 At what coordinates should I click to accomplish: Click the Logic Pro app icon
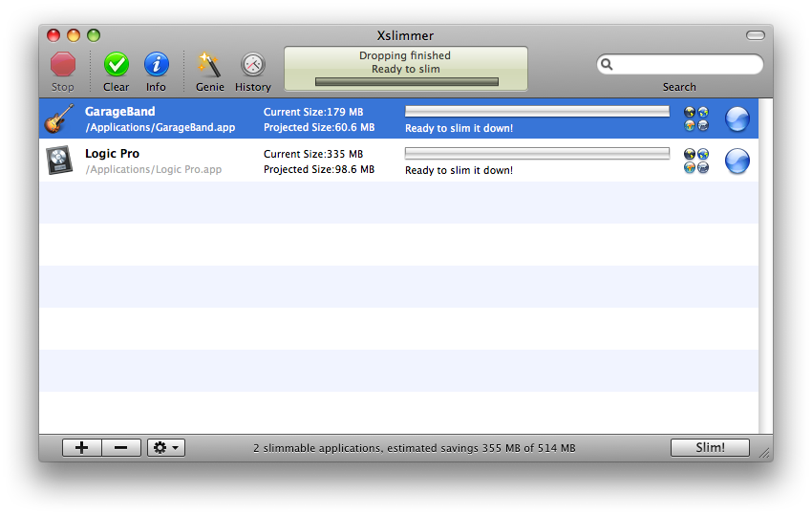(59, 161)
